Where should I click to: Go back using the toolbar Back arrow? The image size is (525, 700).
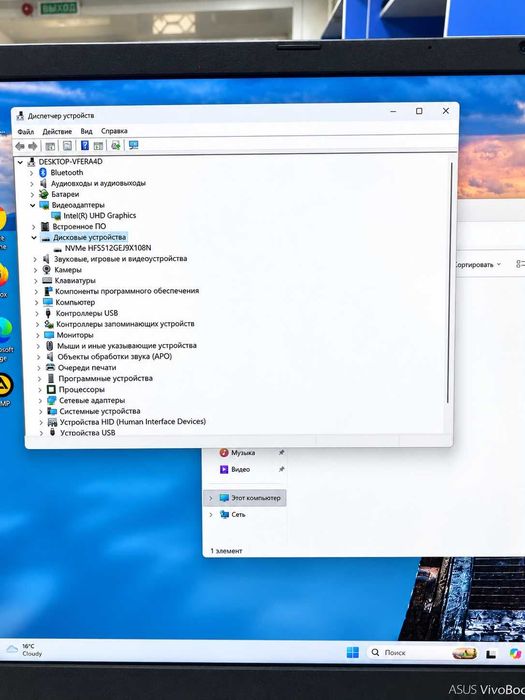(20, 146)
